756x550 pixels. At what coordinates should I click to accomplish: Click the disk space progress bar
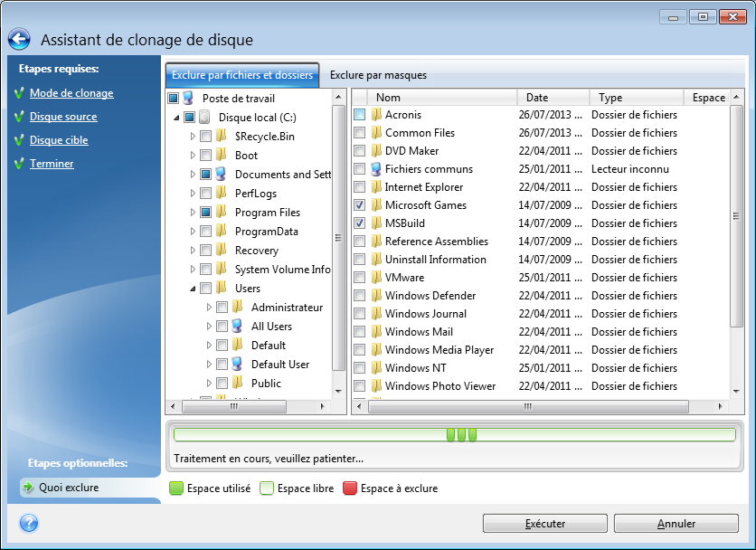(x=454, y=435)
